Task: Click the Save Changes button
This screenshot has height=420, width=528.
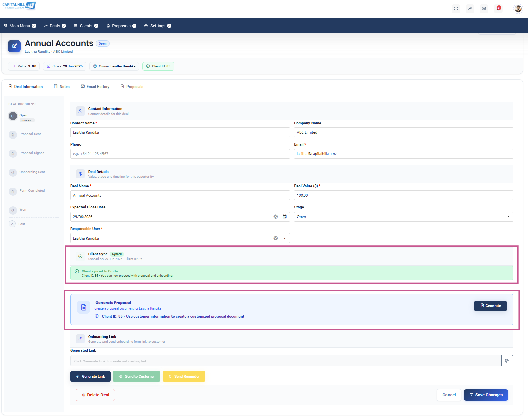Action: point(486,395)
